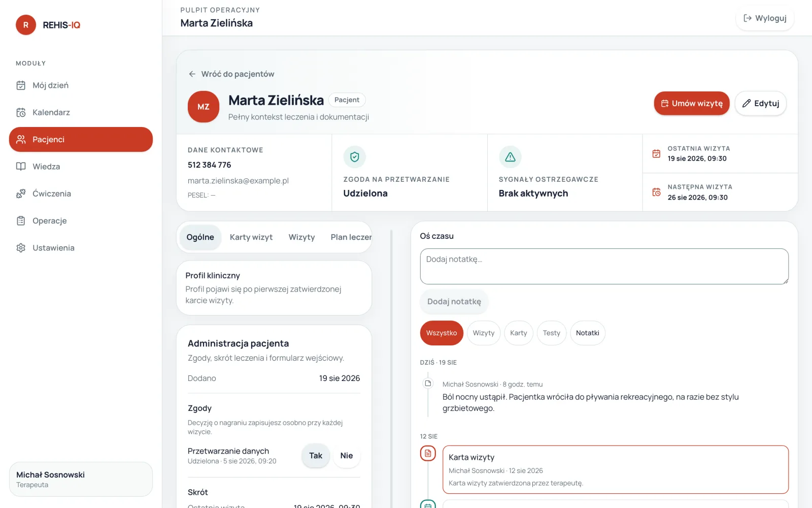
Task: Open the Karta wizyty timeline card
Action: tap(616, 469)
